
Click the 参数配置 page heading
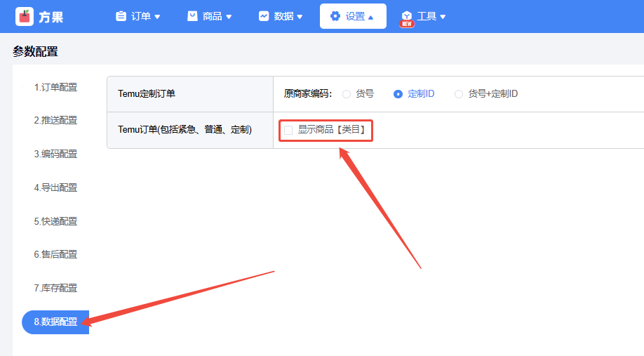(x=35, y=52)
